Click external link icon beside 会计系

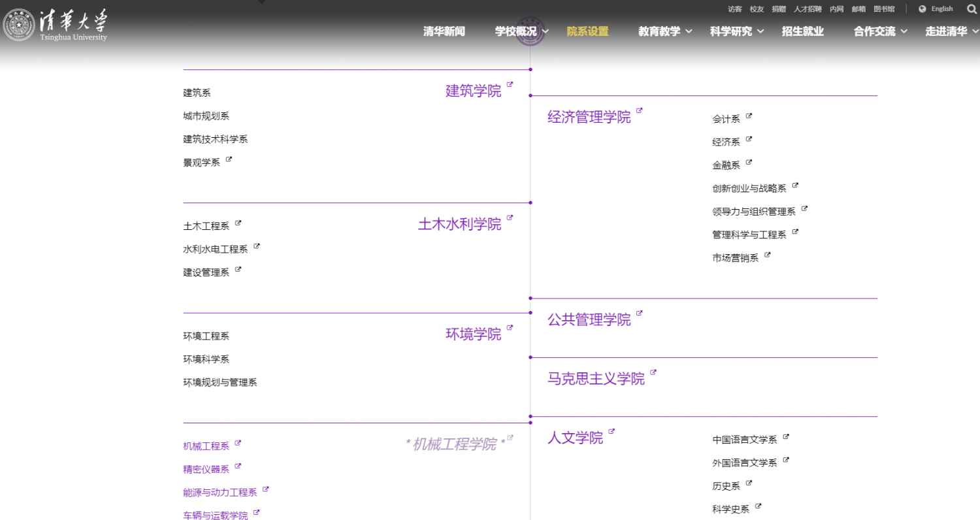pos(749,116)
